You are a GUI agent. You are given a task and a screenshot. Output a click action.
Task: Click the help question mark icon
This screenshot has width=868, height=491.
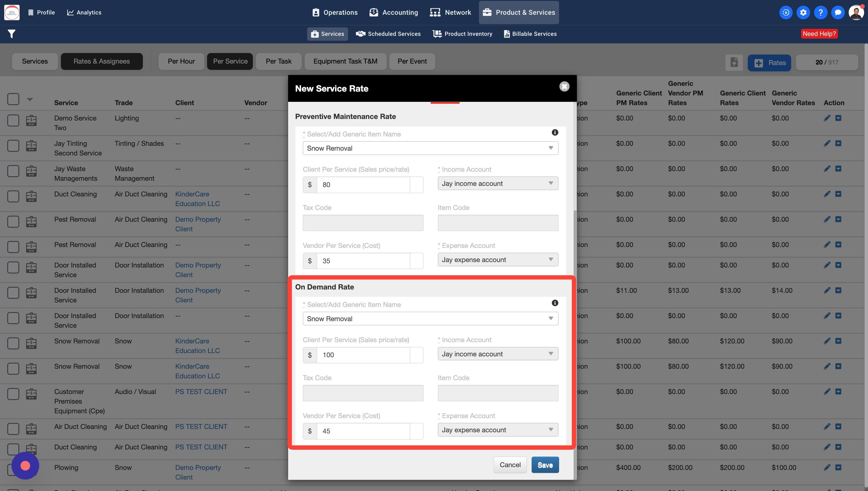tap(820, 12)
